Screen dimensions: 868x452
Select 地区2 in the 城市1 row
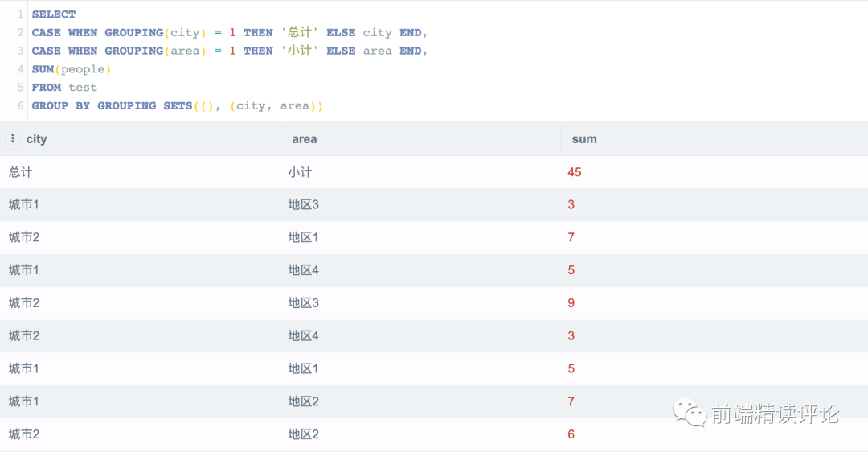[303, 401]
